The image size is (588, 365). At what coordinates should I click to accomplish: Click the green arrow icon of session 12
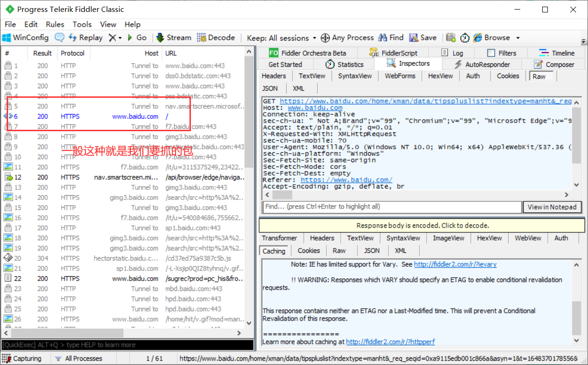(8, 177)
